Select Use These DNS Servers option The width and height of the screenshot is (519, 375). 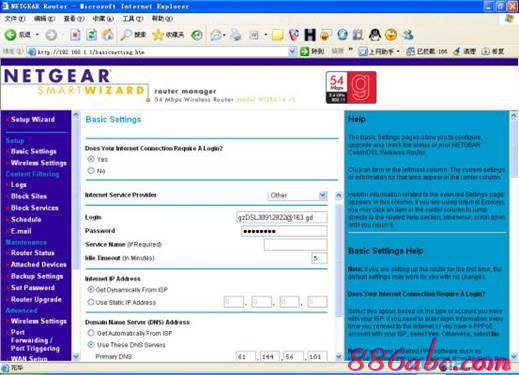pos(91,345)
